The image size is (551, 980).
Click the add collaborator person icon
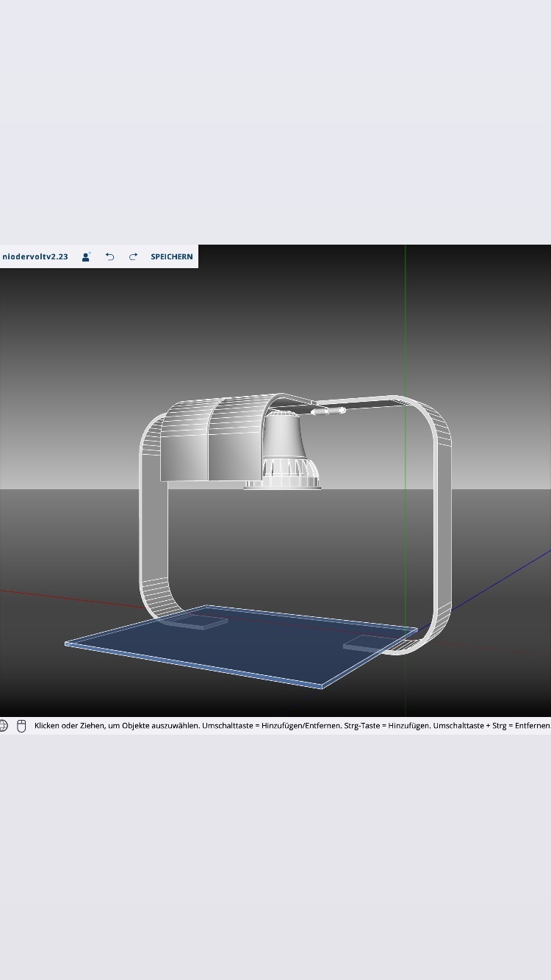point(86,256)
